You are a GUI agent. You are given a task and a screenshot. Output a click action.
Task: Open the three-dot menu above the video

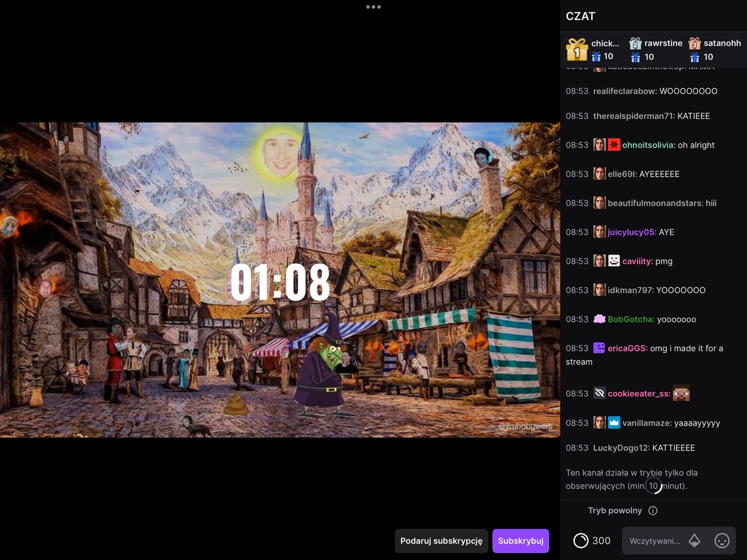coord(374,7)
